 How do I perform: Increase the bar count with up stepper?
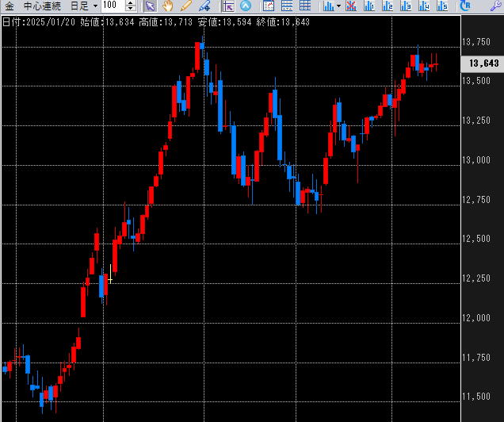coord(130,3)
